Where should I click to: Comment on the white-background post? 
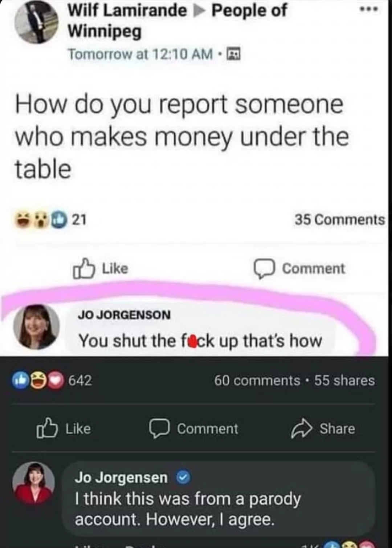coord(299,269)
